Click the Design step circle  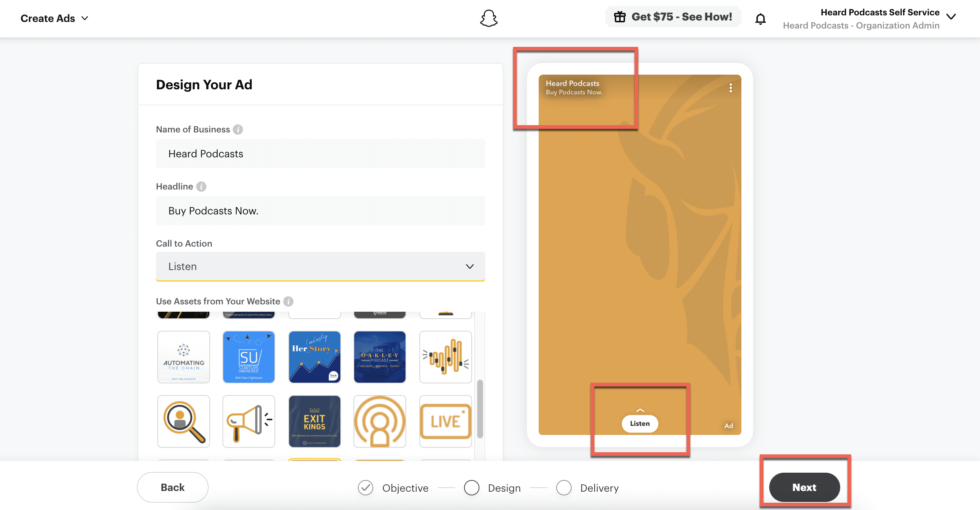tap(471, 488)
